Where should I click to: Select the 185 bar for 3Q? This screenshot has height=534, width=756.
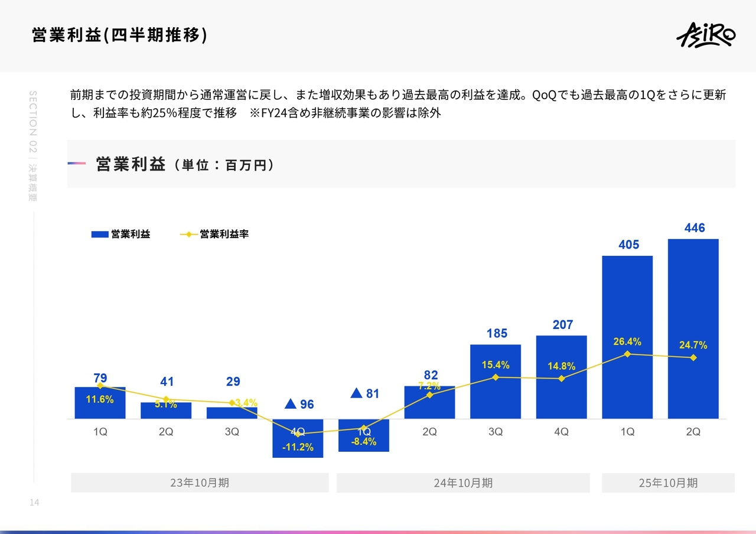[496, 382]
